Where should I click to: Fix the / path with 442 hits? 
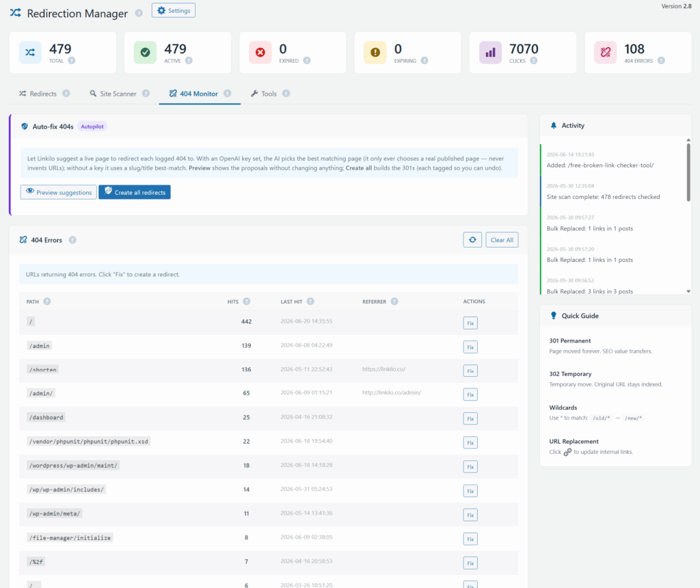470,323
